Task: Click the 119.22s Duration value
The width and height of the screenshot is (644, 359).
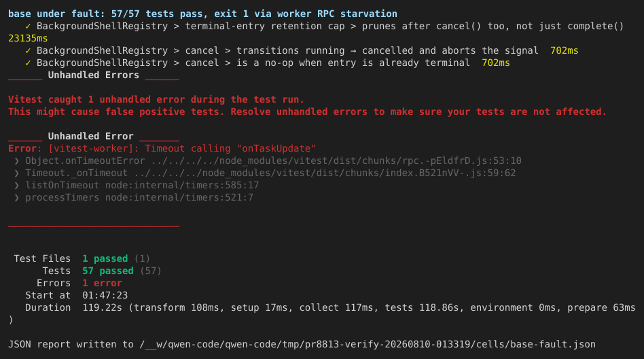Action: (x=103, y=308)
